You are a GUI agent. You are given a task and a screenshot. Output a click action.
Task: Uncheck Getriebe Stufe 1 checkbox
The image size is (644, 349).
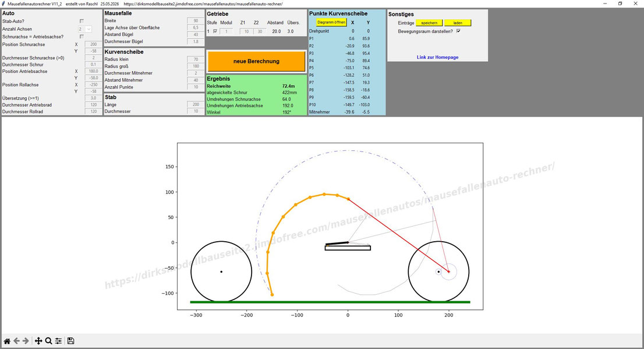click(215, 31)
